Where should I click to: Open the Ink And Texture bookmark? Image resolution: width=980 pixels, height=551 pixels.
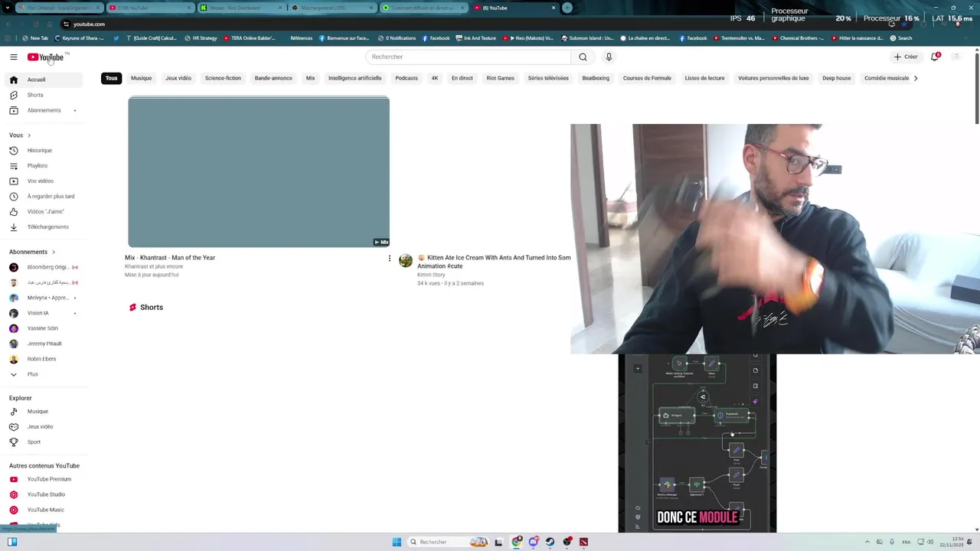click(476, 38)
